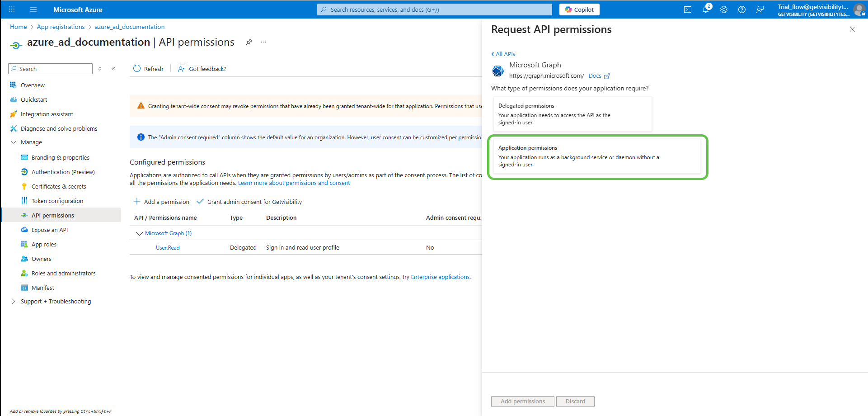
Task: Open the portal settings gear
Action: point(724,9)
